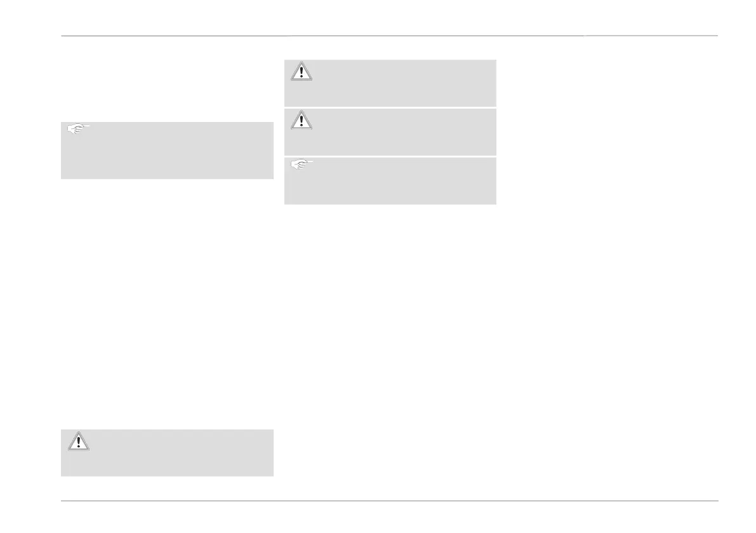The width and height of the screenshot is (756, 533).
Task: Click the pointing hand icon in the left column
Action: click(x=78, y=128)
